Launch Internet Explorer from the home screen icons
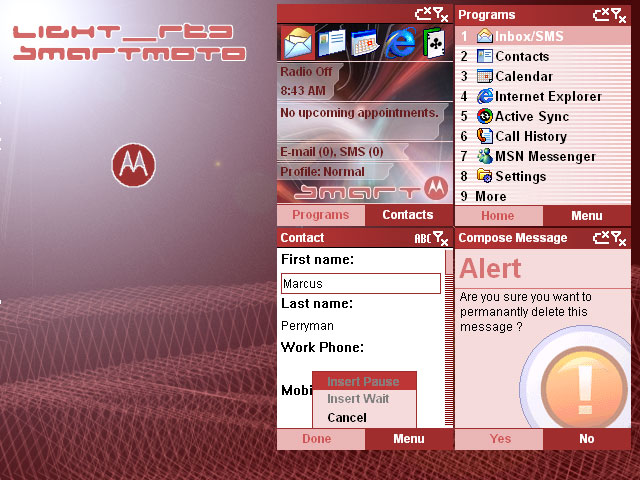 point(401,42)
